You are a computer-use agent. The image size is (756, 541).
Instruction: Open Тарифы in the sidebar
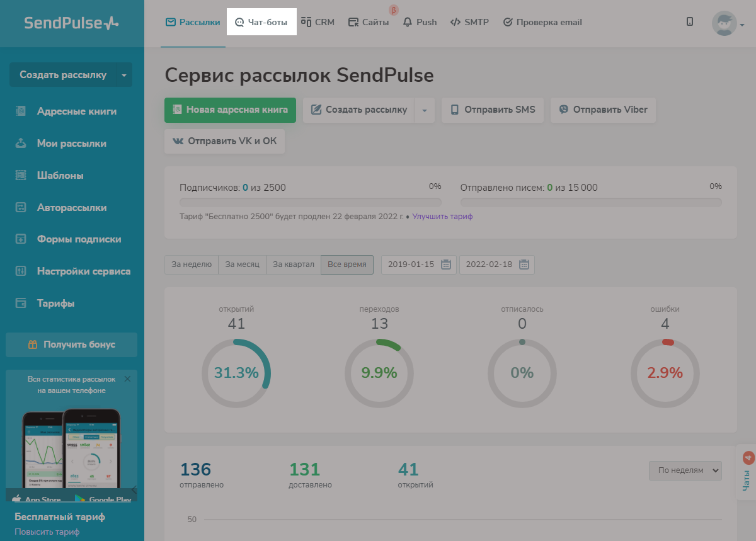[56, 304]
